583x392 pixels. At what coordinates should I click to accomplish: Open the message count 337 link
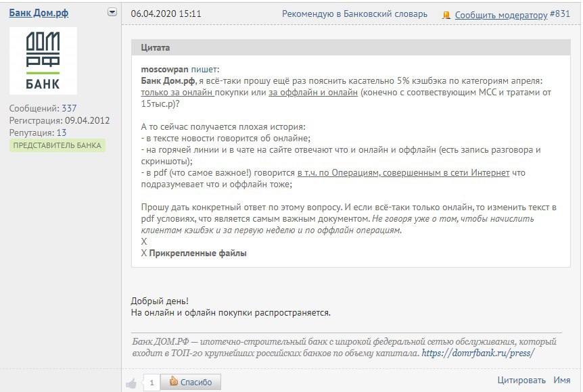69,109
